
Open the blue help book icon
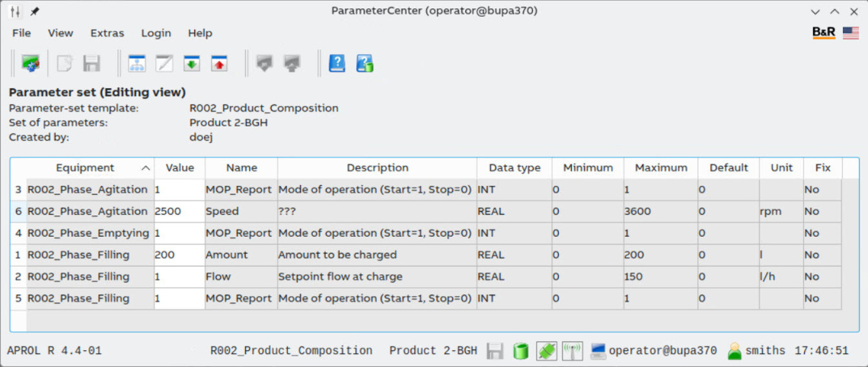point(337,64)
